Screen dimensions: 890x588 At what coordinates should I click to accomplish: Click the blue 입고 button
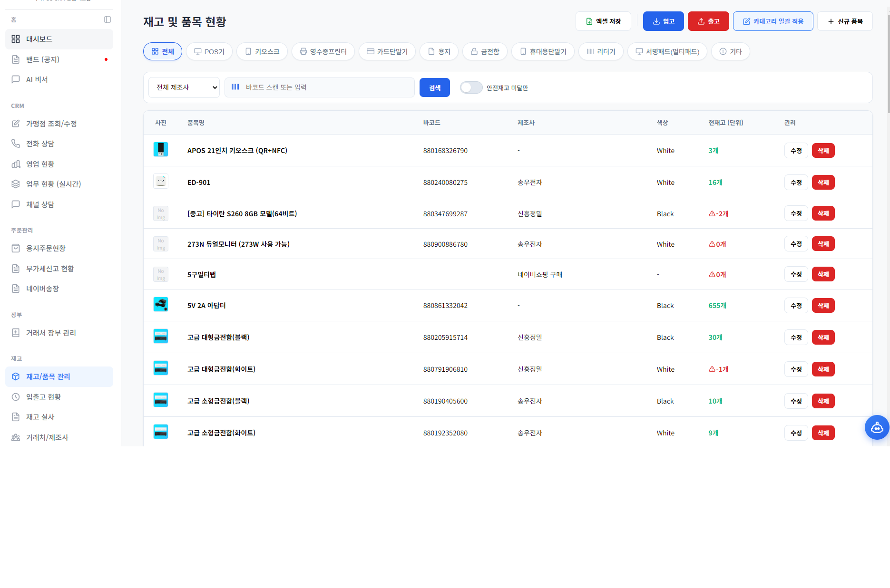coord(663,21)
